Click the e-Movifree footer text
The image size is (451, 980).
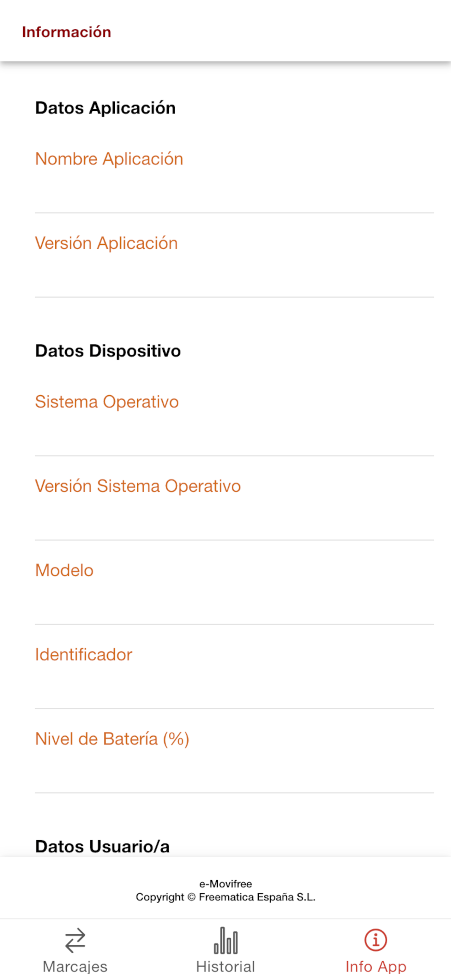click(225, 884)
